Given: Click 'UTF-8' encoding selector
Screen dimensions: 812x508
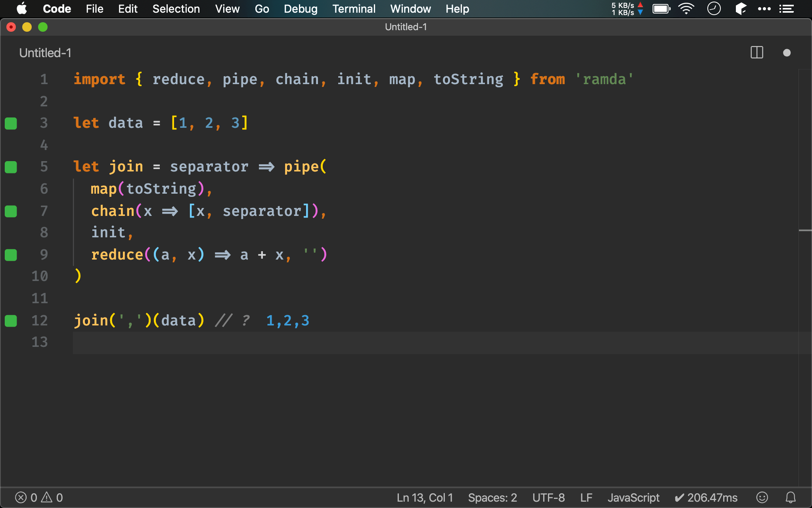Looking at the screenshot, I should click(548, 498).
